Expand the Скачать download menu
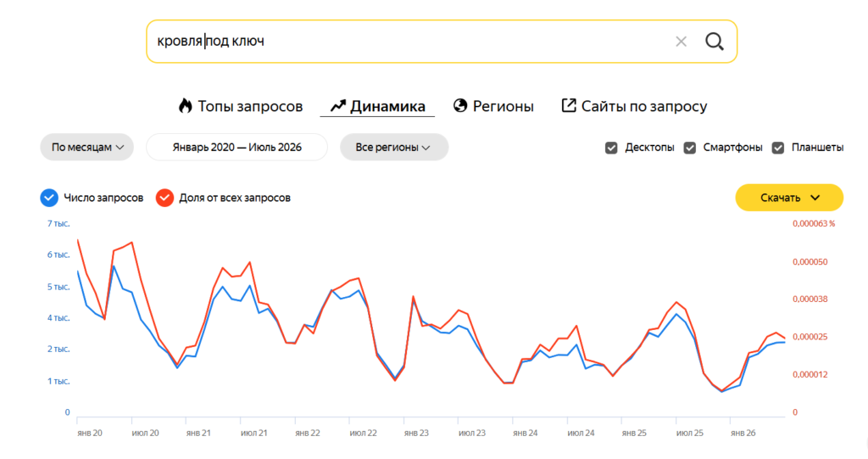 click(789, 198)
